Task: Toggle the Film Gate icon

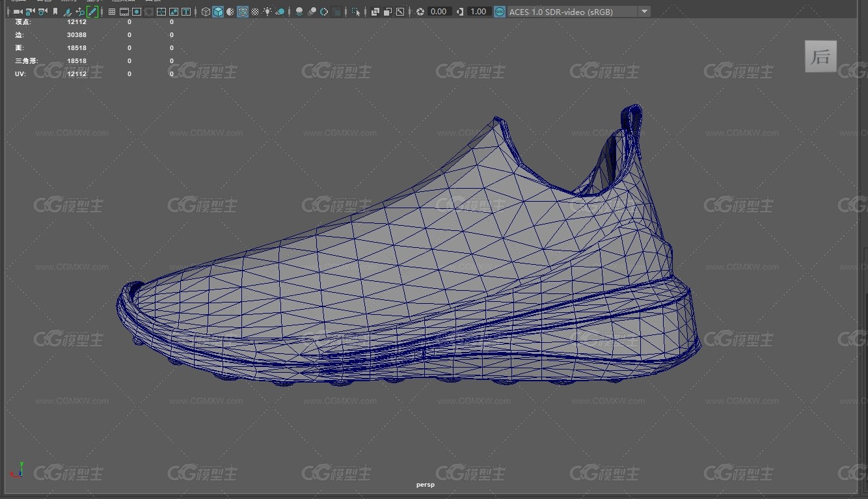Action: click(124, 12)
